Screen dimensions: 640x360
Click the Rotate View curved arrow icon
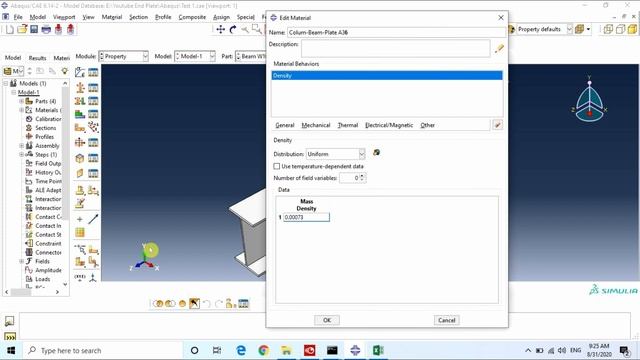click(x=233, y=29)
